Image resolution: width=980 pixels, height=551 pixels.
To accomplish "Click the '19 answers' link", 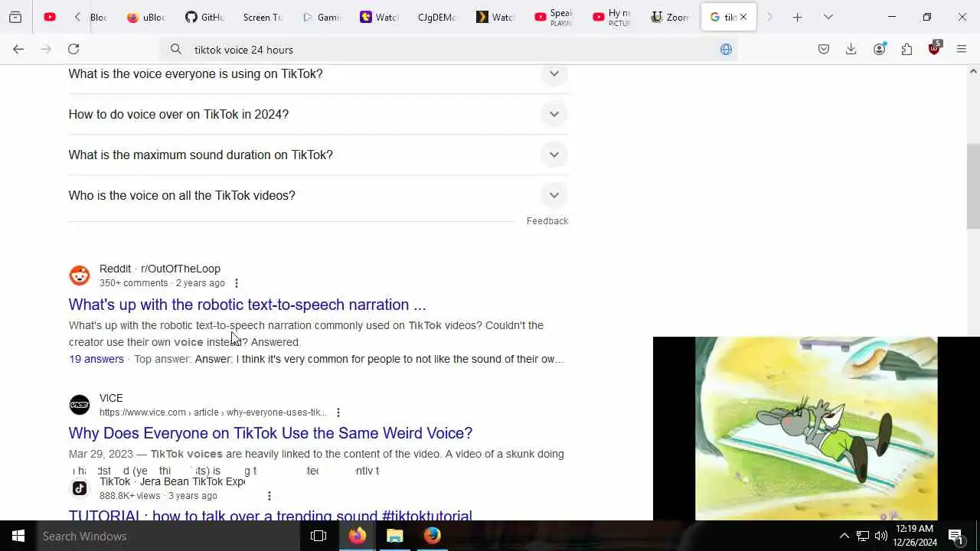I will tap(96, 359).
